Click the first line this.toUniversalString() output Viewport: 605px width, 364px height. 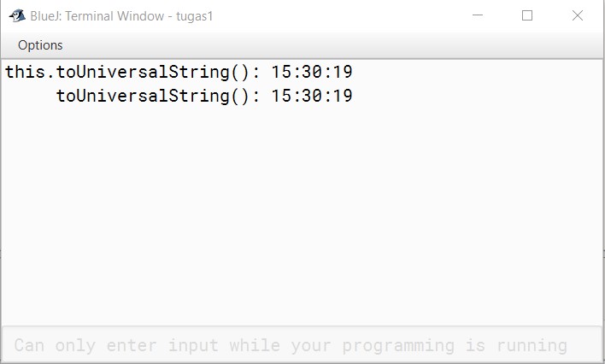point(179,72)
